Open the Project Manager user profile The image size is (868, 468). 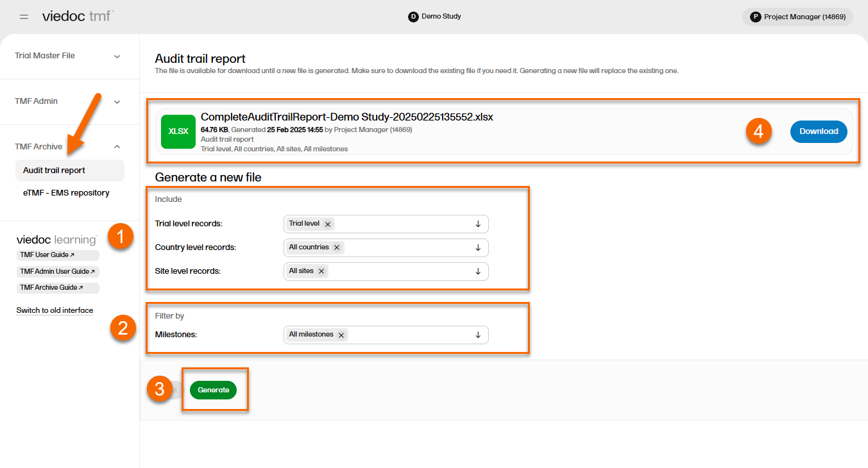(797, 17)
